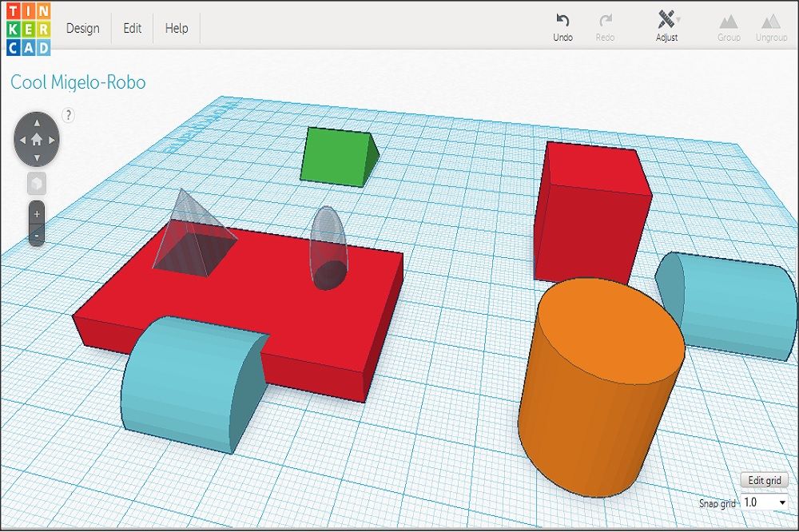
Task: Open the Adjust tool
Action: tap(666, 26)
